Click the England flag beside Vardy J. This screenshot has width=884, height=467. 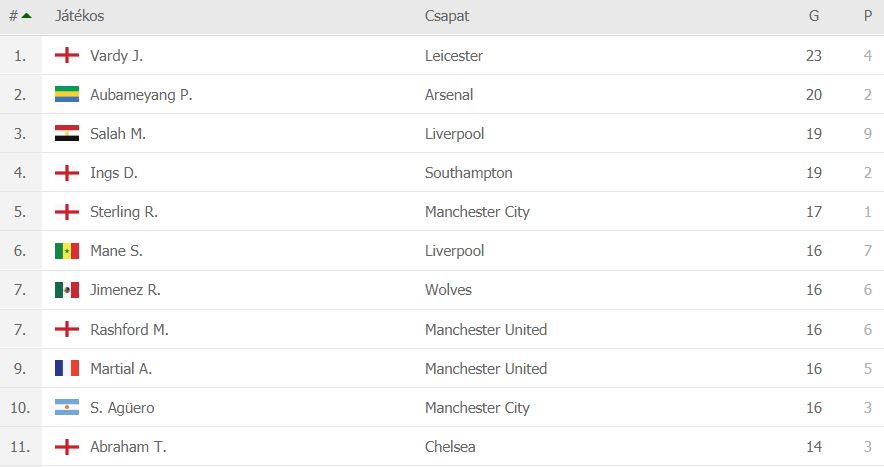coord(67,55)
